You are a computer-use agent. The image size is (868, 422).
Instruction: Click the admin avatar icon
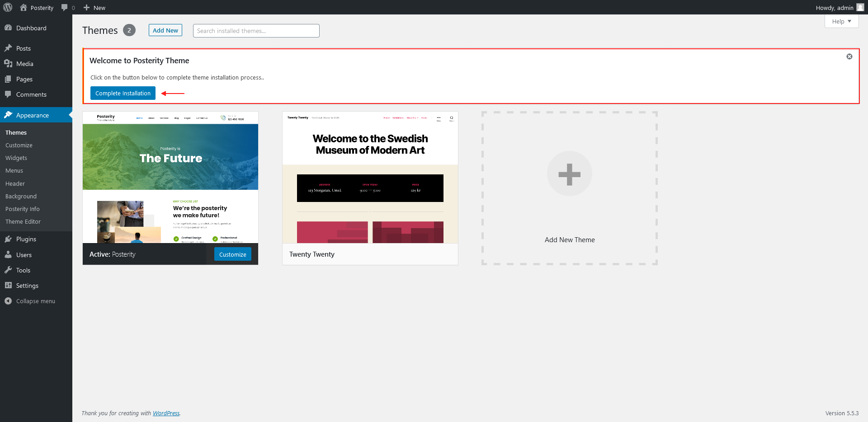tap(860, 7)
